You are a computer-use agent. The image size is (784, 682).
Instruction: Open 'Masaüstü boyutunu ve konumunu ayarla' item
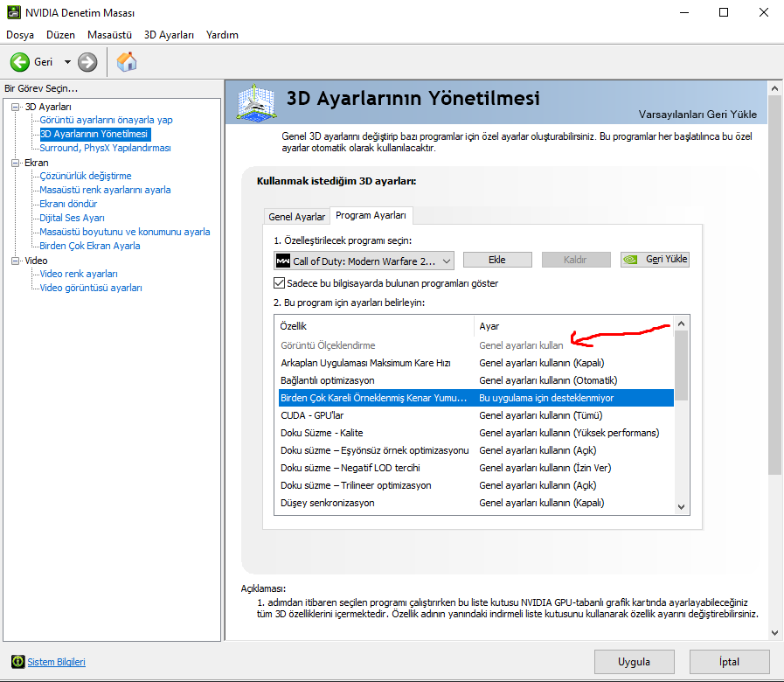click(x=124, y=233)
